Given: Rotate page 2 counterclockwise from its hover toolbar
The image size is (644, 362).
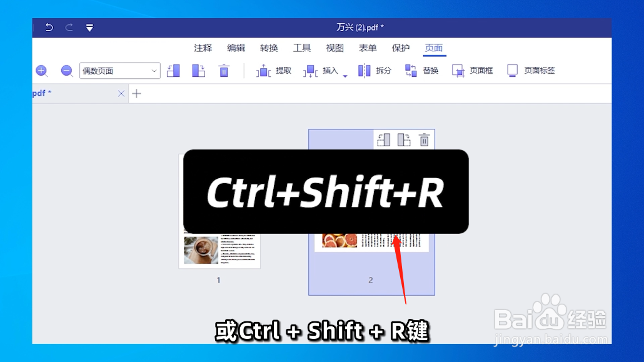Looking at the screenshot, I should click(x=383, y=139).
